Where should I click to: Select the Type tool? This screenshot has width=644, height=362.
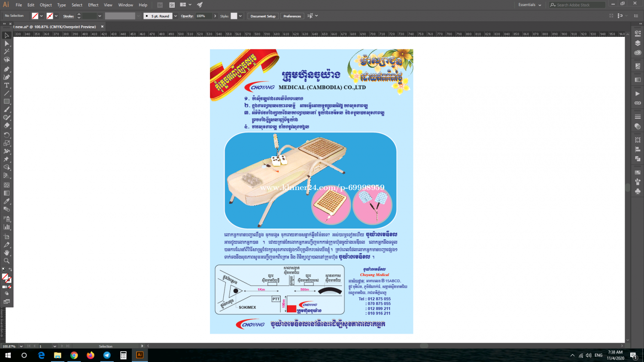coord(6,85)
